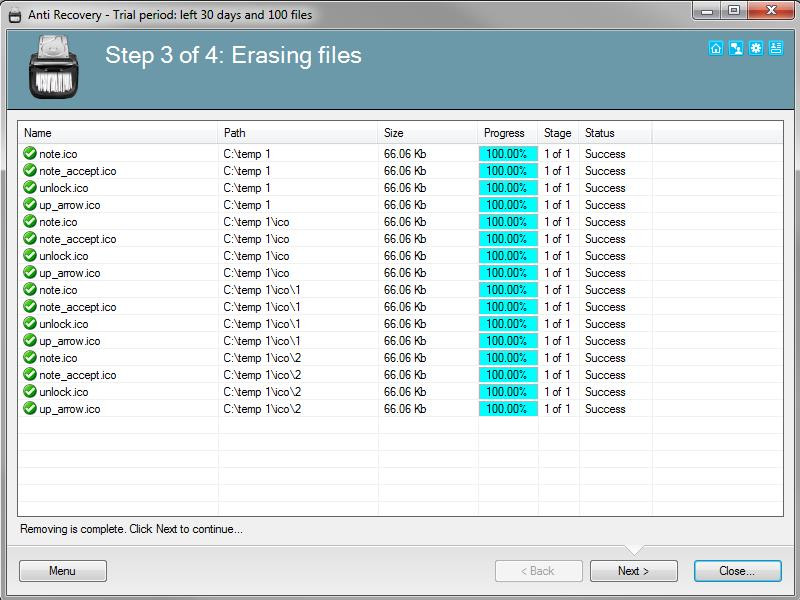This screenshot has height=600, width=800.
Task: Click Success status of note_accept.ico in C:\temp 1
Action: pyautogui.click(x=605, y=171)
